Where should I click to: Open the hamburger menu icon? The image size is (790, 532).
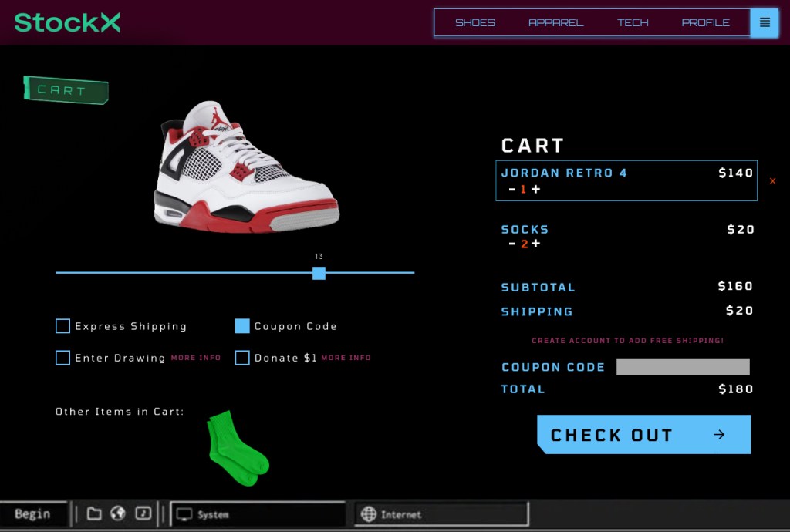click(x=765, y=22)
